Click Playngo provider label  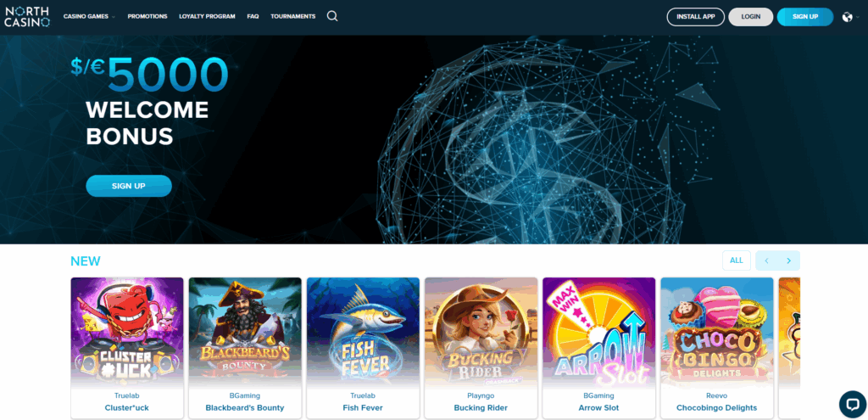(481, 395)
